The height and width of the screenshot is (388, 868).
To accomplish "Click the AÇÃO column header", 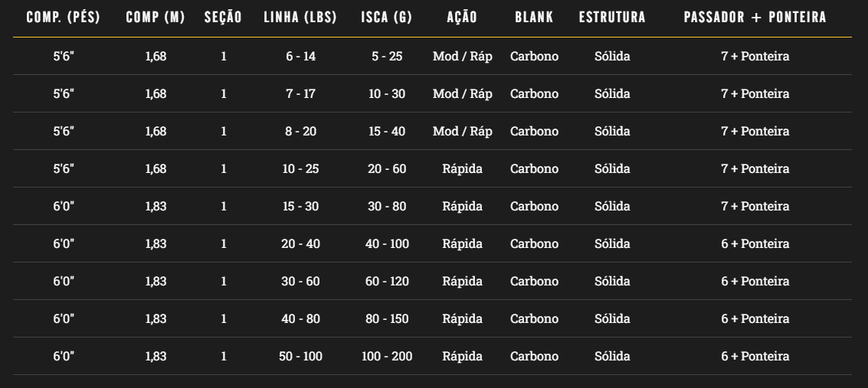I will 462,18.
